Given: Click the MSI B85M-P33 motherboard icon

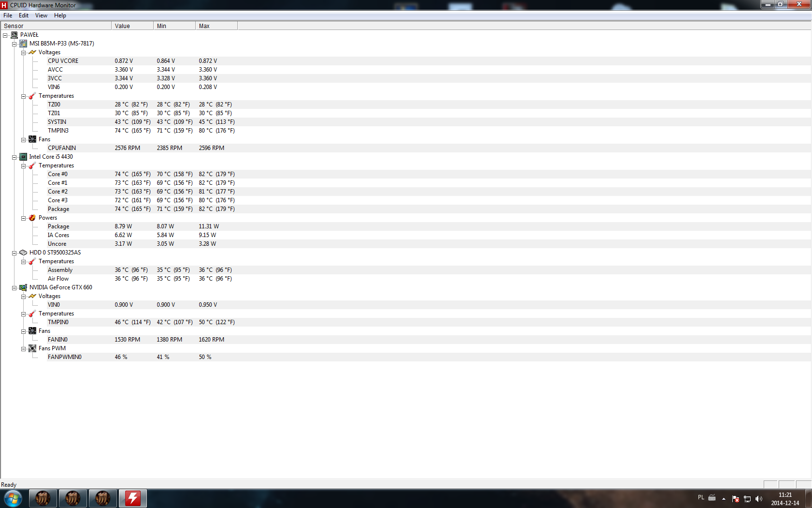Looking at the screenshot, I should [23, 44].
